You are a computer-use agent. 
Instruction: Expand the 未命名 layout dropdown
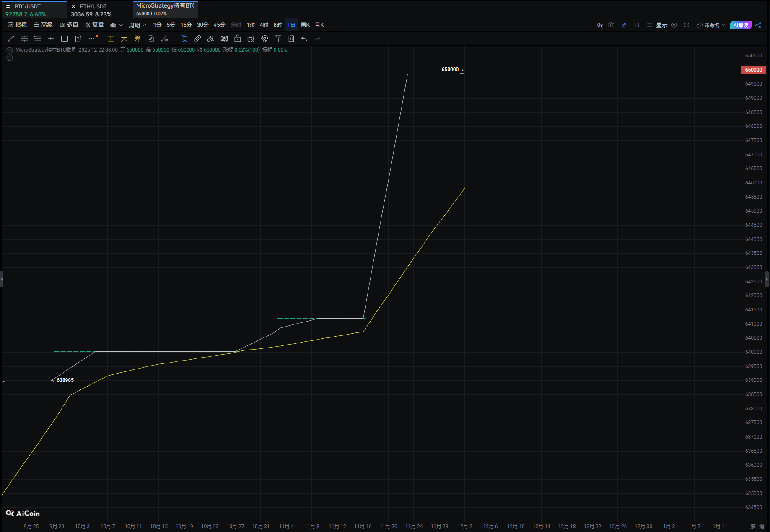(711, 25)
